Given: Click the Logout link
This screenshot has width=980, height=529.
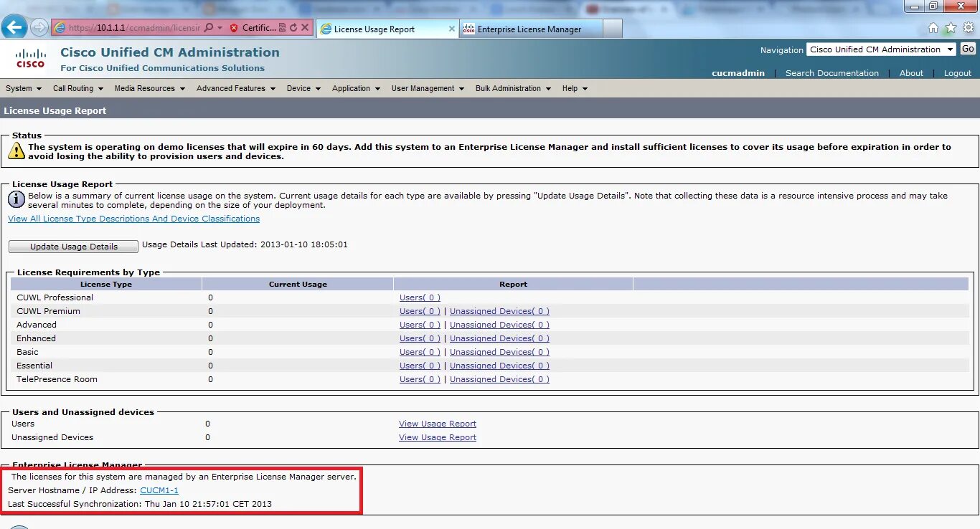Looking at the screenshot, I should [x=958, y=73].
